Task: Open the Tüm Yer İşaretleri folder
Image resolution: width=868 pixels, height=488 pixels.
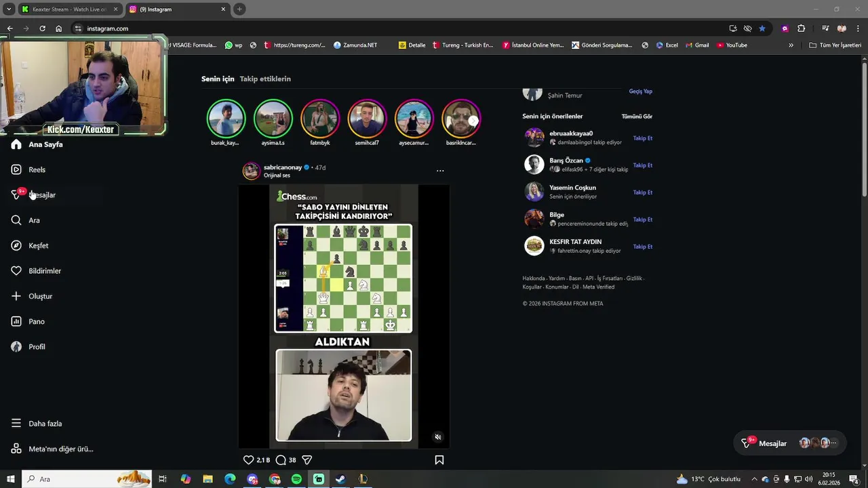Action: [835, 45]
